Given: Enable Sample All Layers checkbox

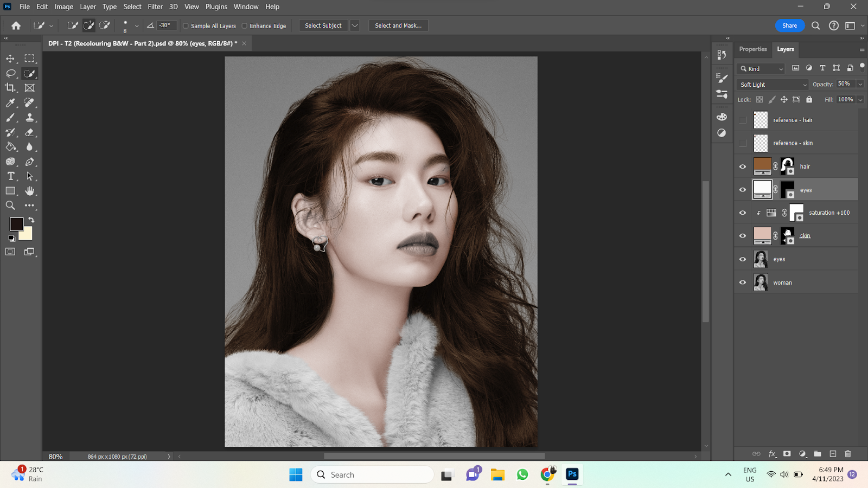Looking at the screenshot, I should [186, 25].
